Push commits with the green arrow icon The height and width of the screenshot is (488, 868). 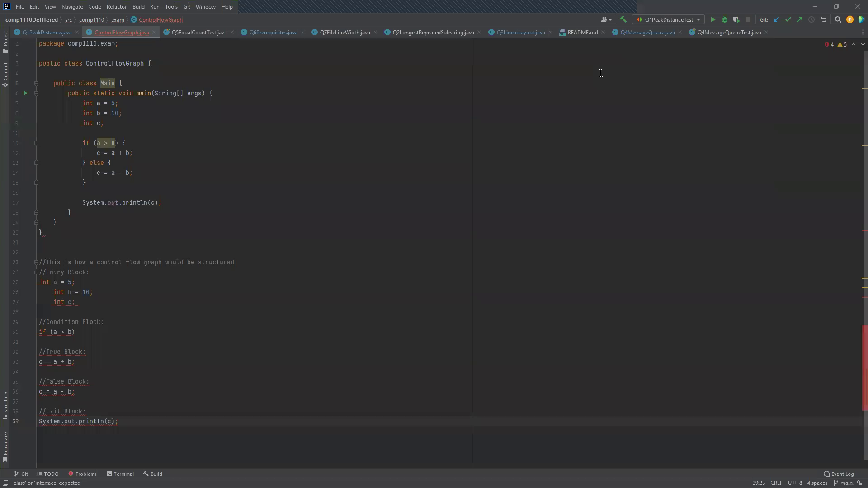[800, 19]
